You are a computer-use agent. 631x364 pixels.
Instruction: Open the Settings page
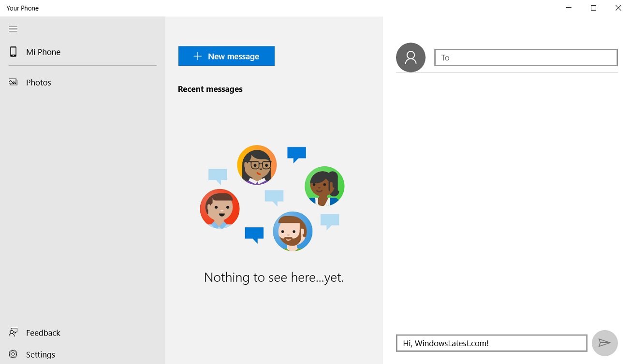click(41, 354)
